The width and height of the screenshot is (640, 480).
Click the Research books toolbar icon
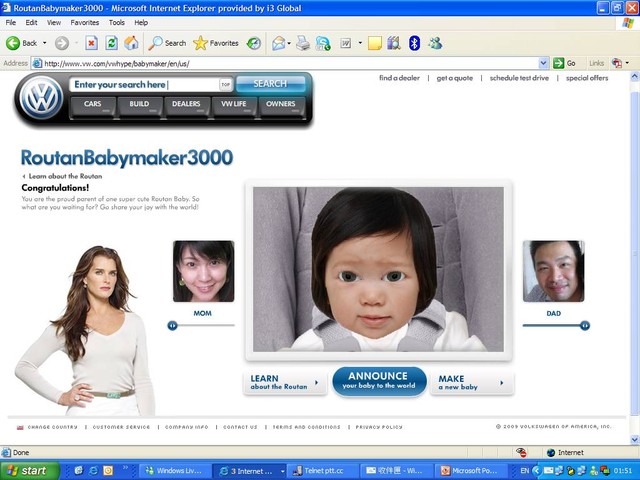click(394, 43)
